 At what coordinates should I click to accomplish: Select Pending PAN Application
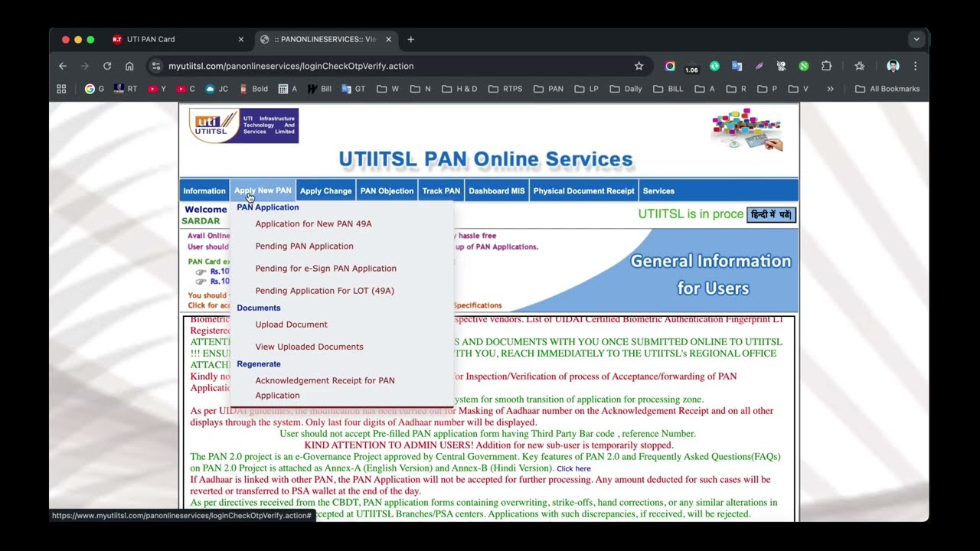click(x=304, y=246)
